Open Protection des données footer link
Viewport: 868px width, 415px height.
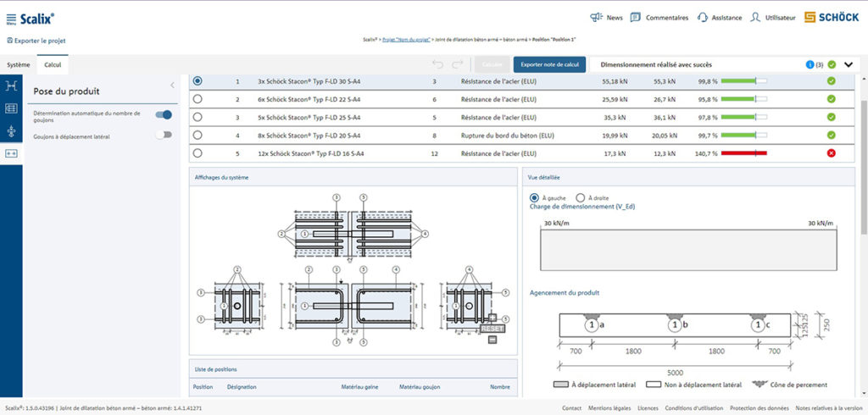tap(759, 408)
